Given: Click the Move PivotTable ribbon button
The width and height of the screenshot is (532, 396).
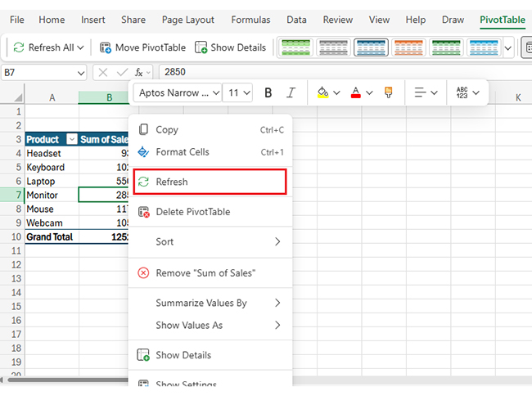Looking at the screenshot, I should coord(142,47).
